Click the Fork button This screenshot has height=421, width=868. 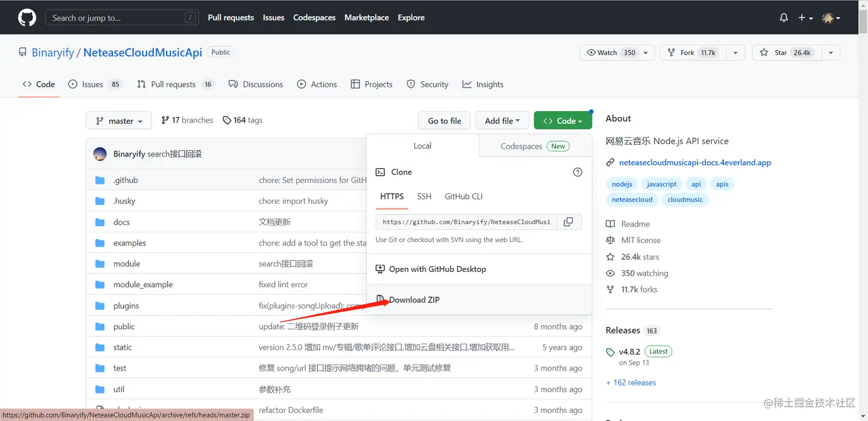tap(692, 53)
